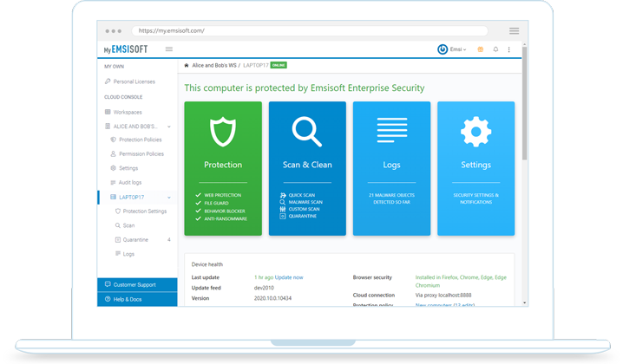The height and width of the screenshot is (364, 623).
Task: Click Via proxy localhost:8888 value
Action: [x=443, y=296]
